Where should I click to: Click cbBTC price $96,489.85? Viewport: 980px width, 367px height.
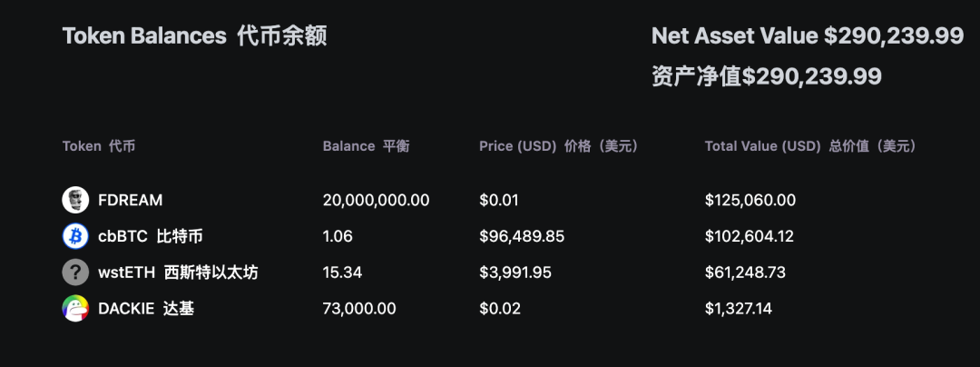[522, 236]
